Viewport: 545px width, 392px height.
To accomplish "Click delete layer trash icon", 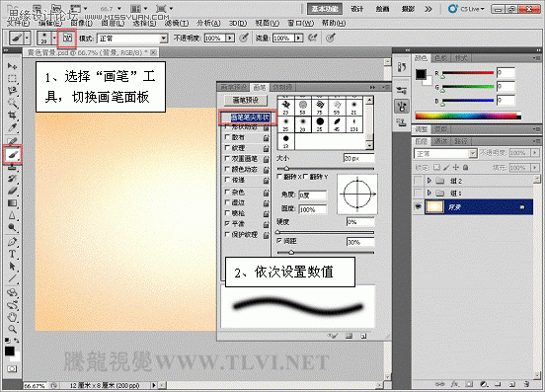I will click(526, 384).
